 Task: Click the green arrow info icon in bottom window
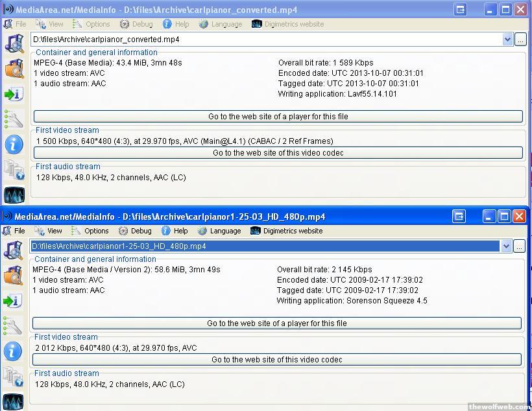tap(14, 301)
